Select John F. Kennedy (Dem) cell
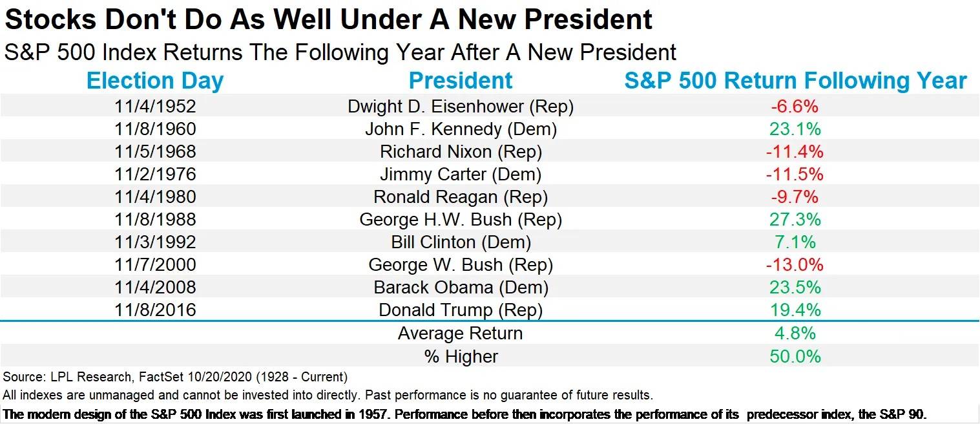Image resolution: width=980 pixels, height=424 pixels. [x=461, y=129]
